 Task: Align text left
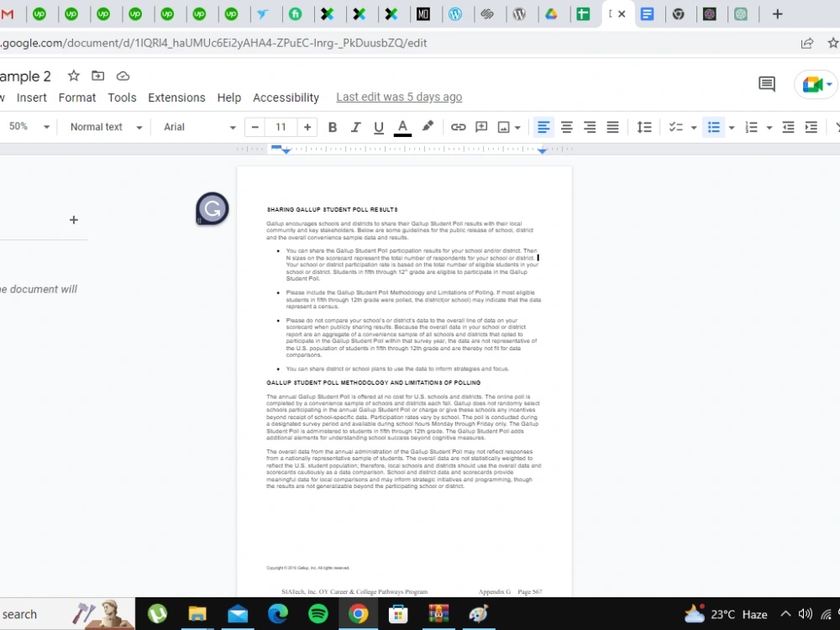(x=543, y=127)
